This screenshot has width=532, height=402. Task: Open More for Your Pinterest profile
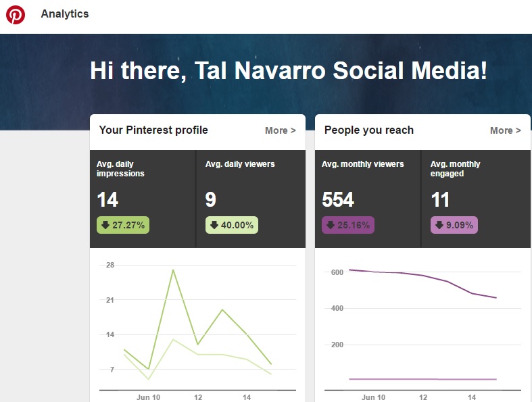point(280,130)
